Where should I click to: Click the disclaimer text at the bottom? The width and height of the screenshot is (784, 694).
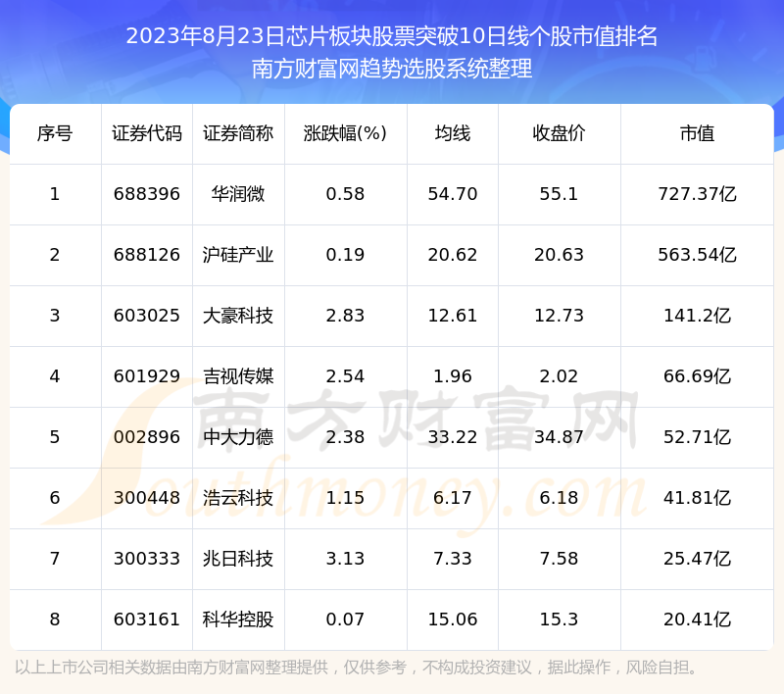[x=356, y=667]
